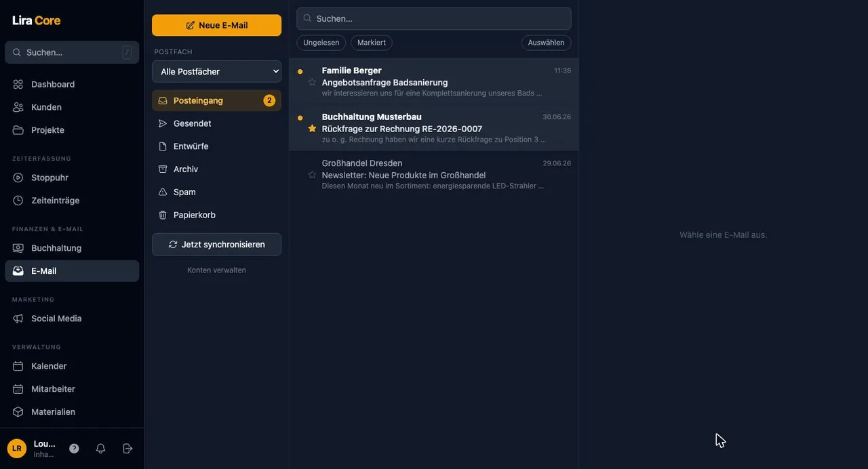
Task: Toggle the Markiert filter chip
Action: pyautogui.click(x=372, y=43)
